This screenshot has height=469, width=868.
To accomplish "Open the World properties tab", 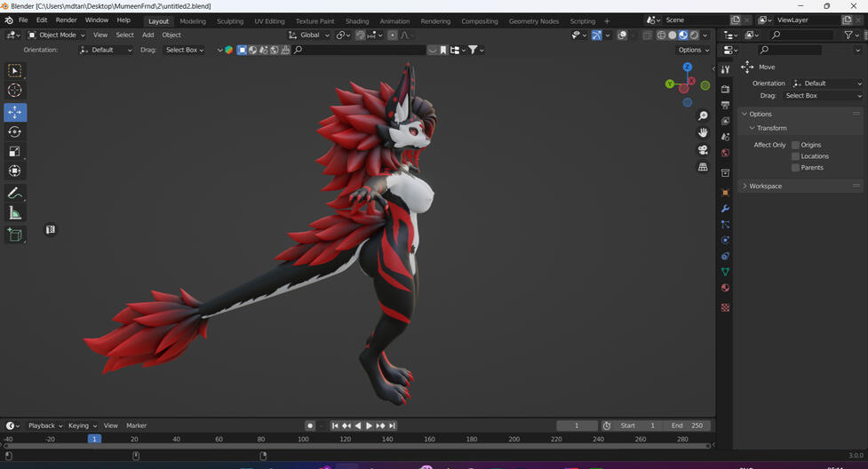I will point(725,153).
